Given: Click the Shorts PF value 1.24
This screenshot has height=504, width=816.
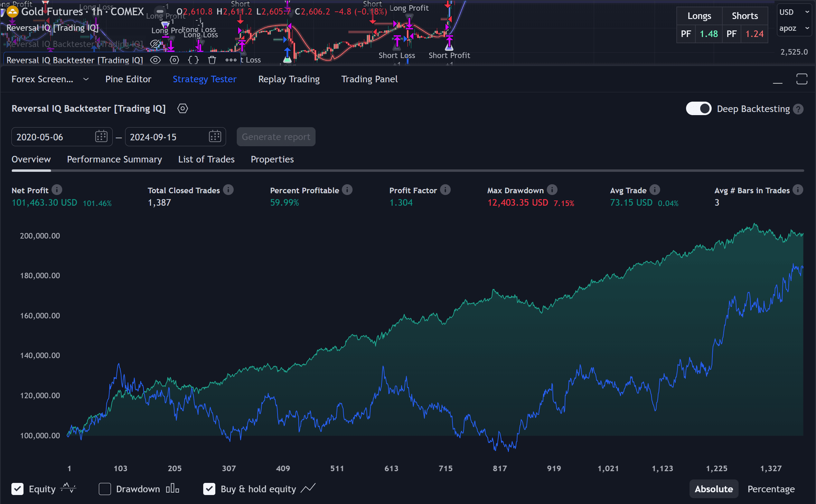Looking at the screenshot, I should pos(754,34).
